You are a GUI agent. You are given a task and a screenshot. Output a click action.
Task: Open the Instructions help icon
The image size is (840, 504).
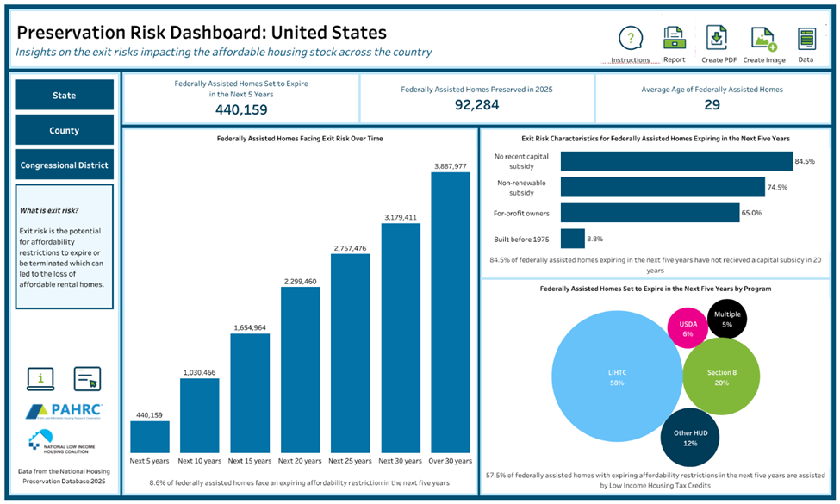(x=631, y=39)
